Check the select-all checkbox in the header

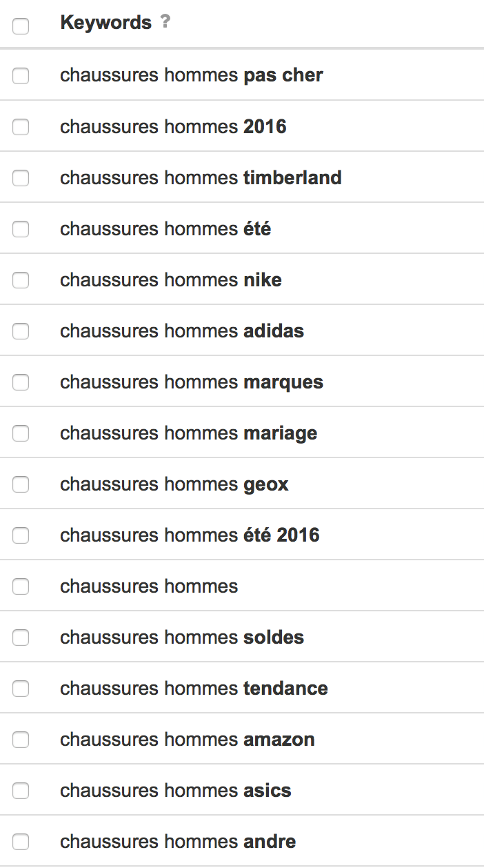[x=21, y=26]
